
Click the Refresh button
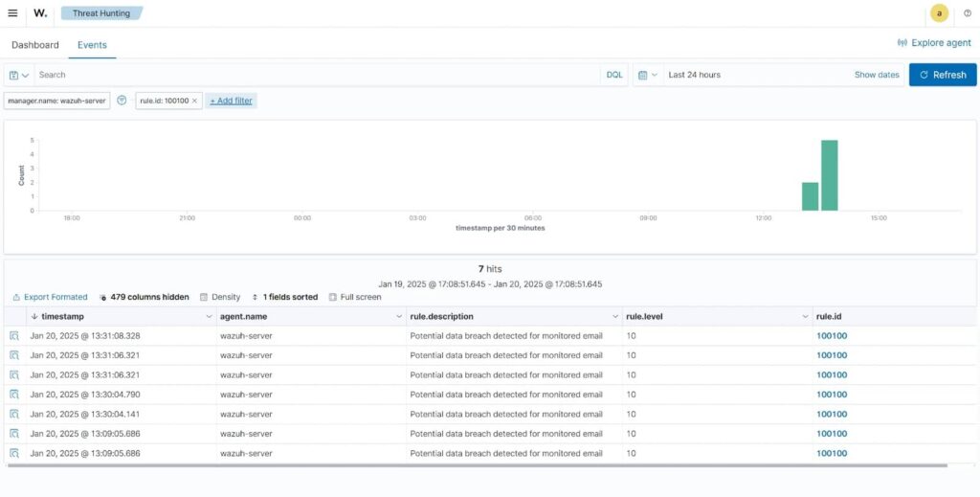tap(942, 75)
